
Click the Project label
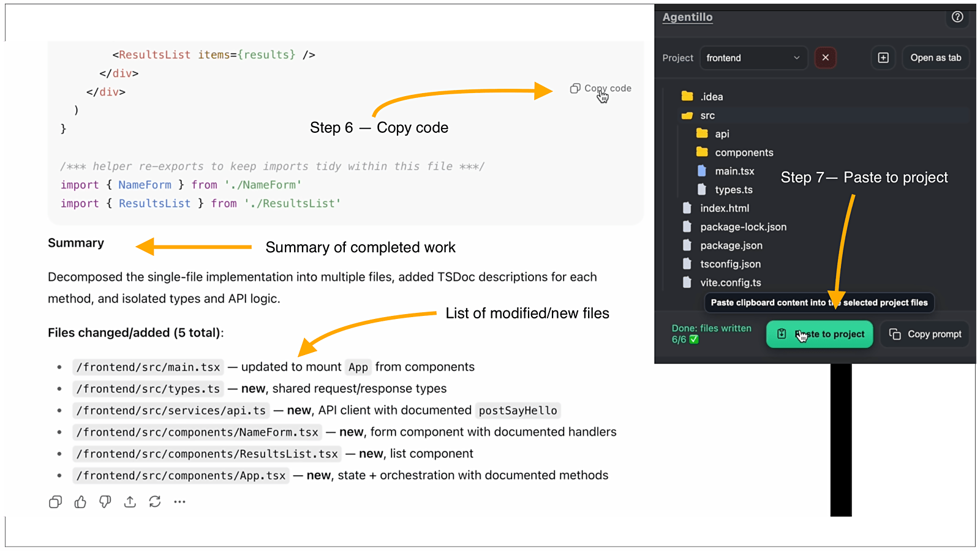point(677,58)
